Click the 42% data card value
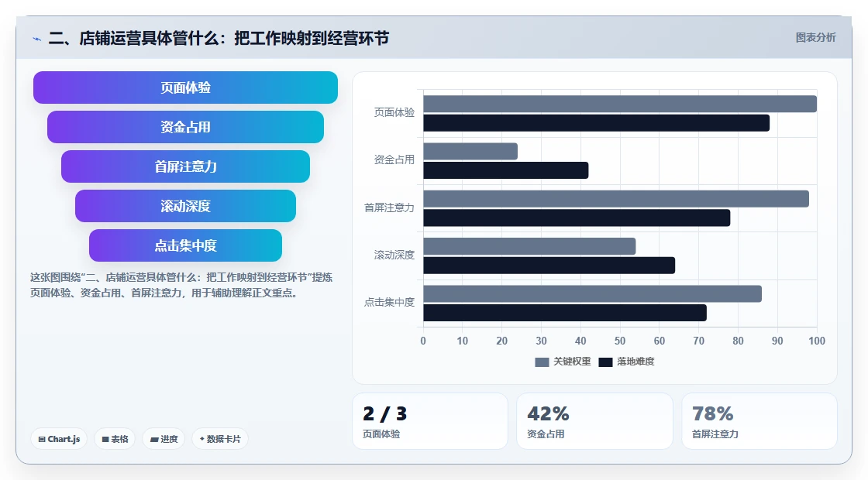Screen dimensions: 868x480 point(548,413)
